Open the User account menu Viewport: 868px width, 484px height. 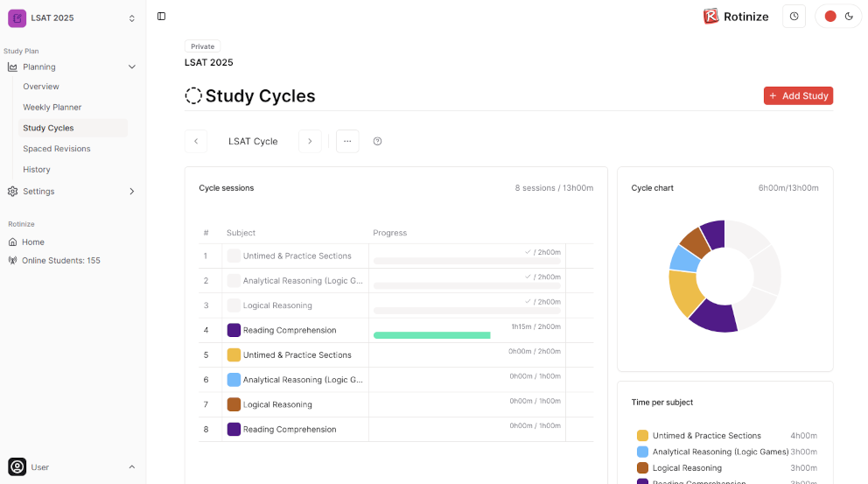pyautogui.click(x=73, y=466)
